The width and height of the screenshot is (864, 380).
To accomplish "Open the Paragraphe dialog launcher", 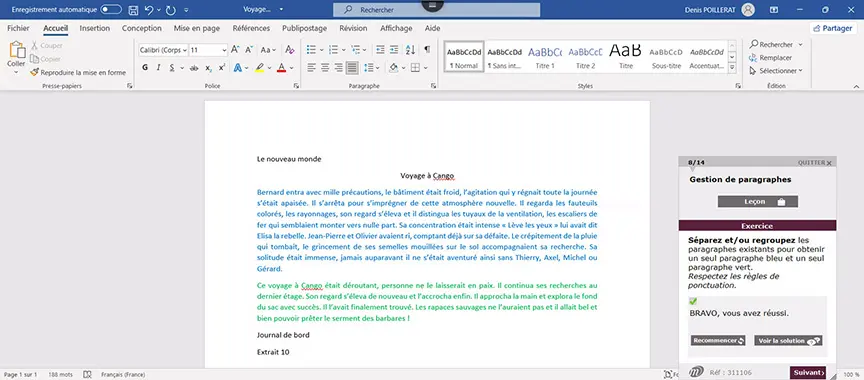I will (x=433, y=86).
